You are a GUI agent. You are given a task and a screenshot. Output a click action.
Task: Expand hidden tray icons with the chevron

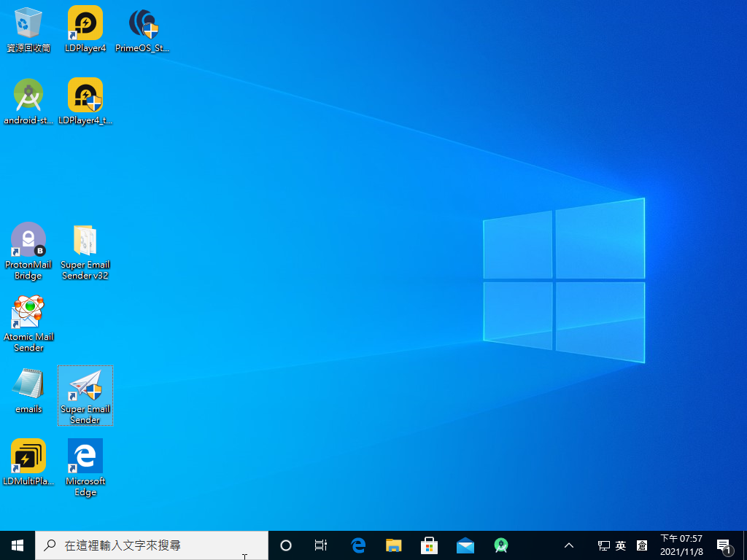pos(568,545)
